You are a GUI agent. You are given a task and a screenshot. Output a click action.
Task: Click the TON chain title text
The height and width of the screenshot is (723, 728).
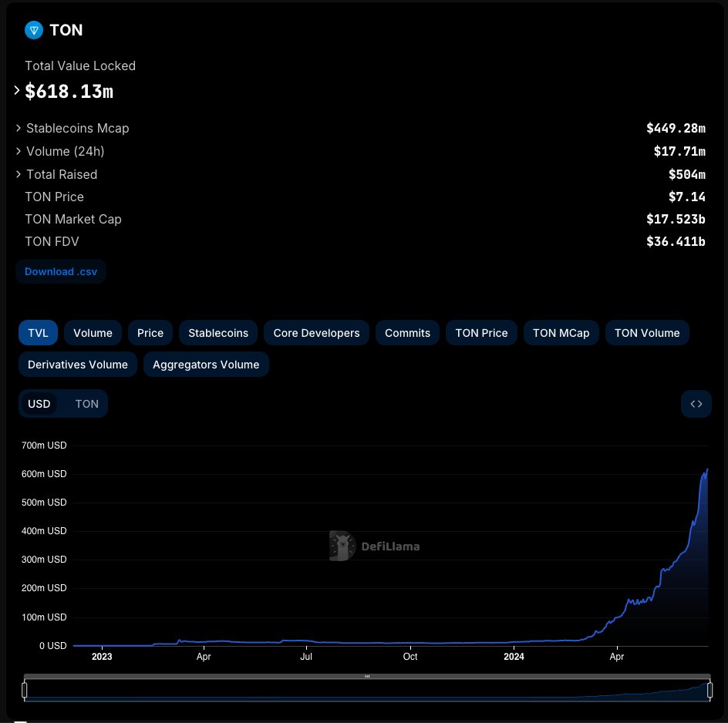tap(66, 30)
